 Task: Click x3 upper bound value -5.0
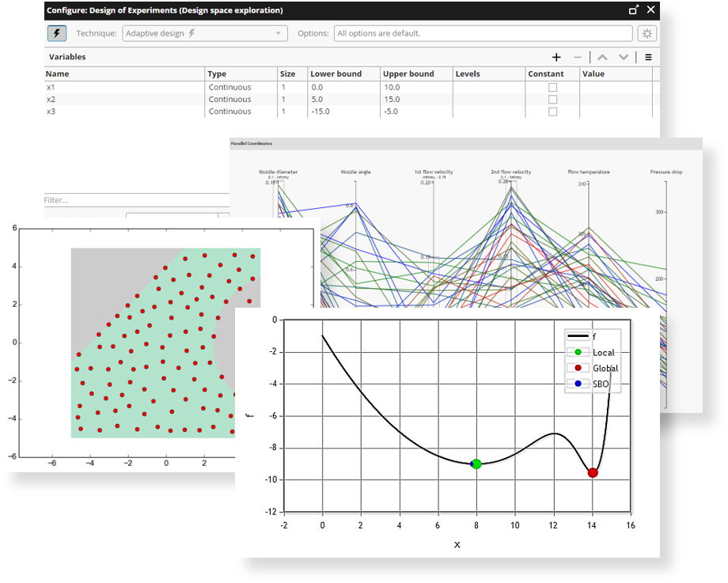(x=390, y=112)
